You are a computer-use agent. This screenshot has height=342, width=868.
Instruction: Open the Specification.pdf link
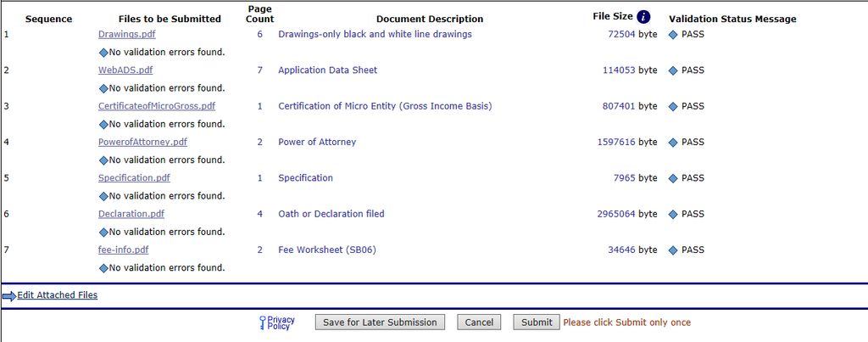click(x=134, y=178)
